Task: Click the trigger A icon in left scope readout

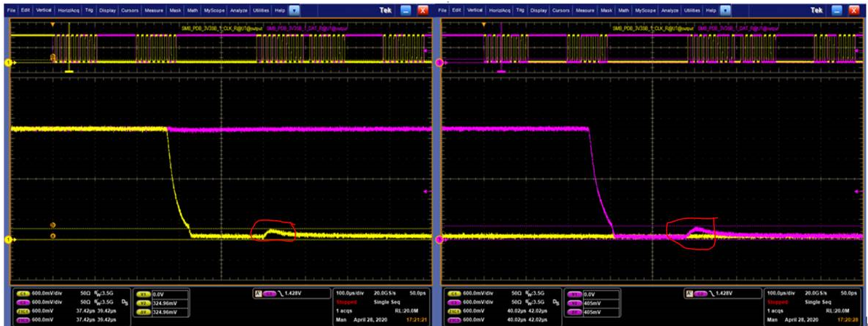Action: pos(257,293)
